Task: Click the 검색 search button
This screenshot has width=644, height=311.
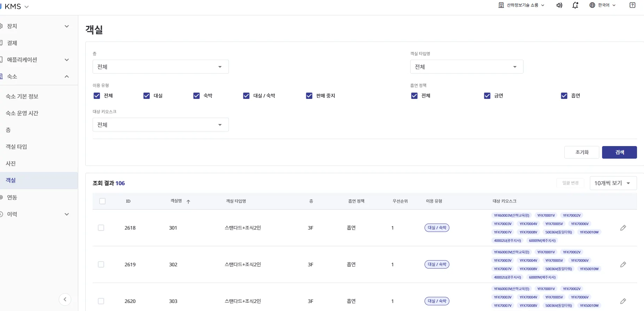Action: coord(619,152)
